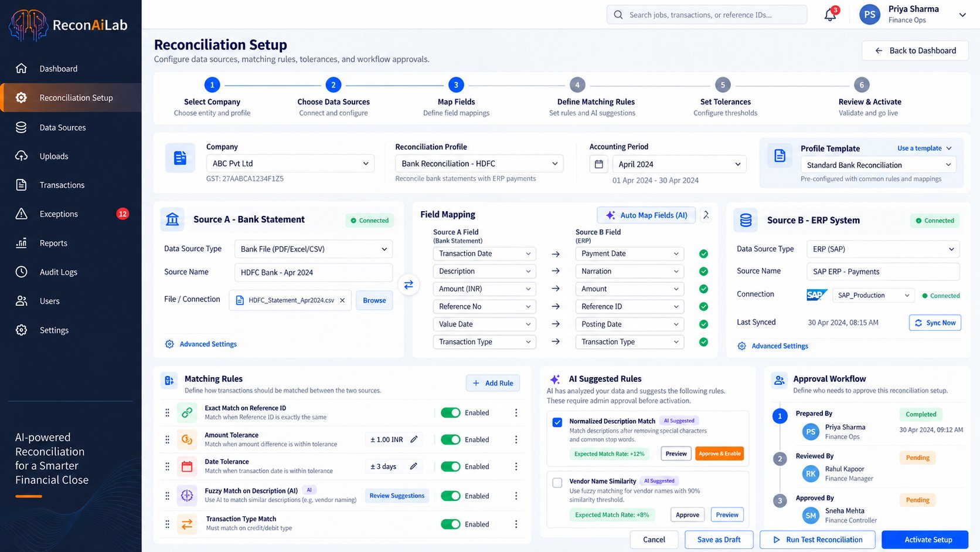Click the Source A bank building icon
This screenshot has height=552, width=980.
(172, 219)
